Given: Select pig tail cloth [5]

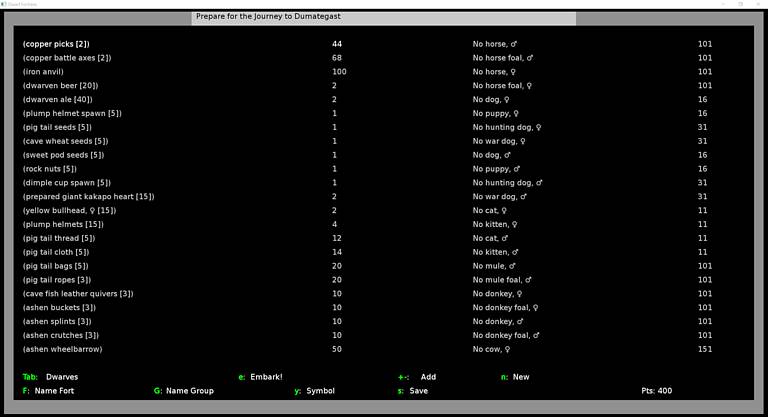Looking at the screenshot, I should click(56, 252).
